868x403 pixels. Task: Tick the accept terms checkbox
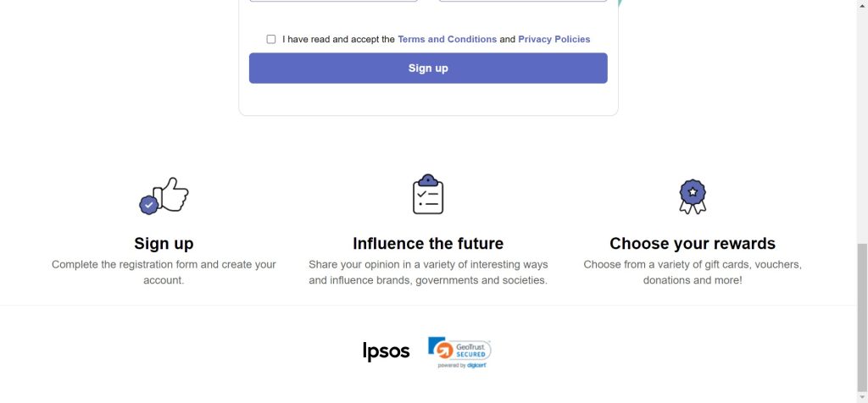click(x=271, y=39)
